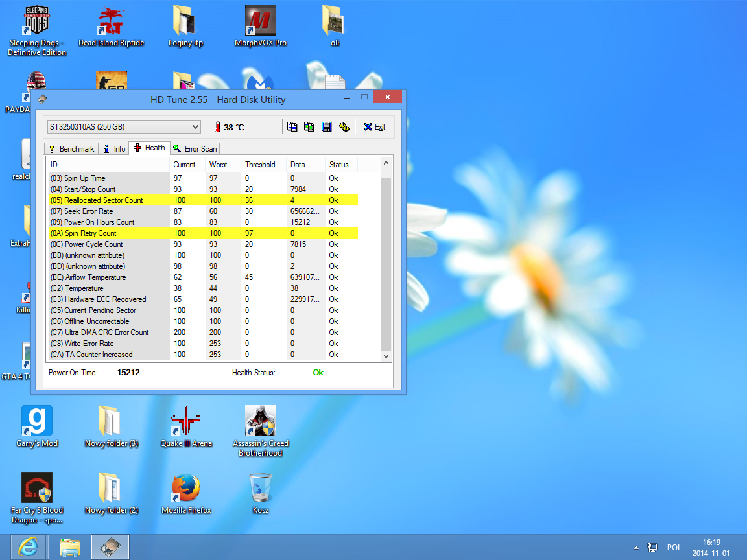Click the Dead Island Riptide desktop icon
Image resolution: width=747 pixels, height=560 pixels.
point(111,27)
